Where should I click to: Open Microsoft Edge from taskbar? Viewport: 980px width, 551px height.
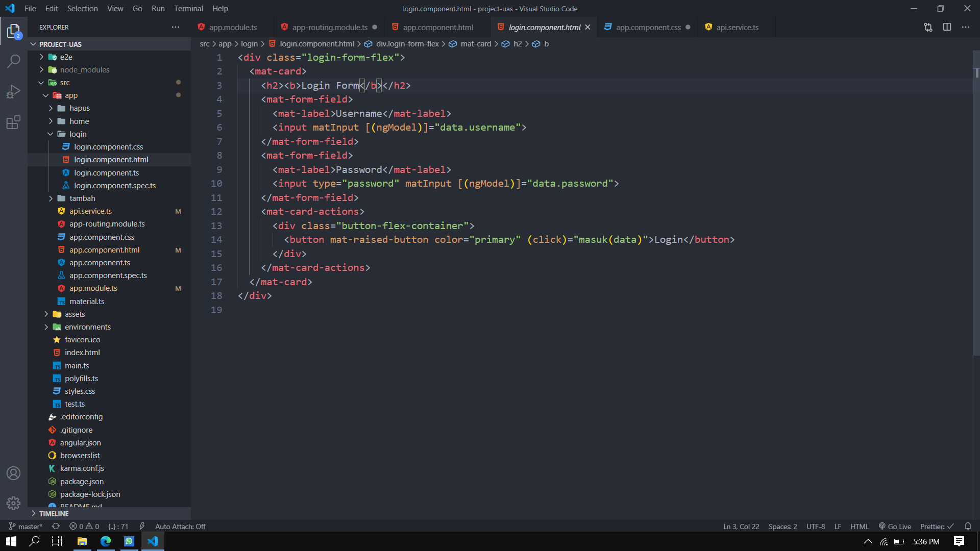tap(106, 541)
